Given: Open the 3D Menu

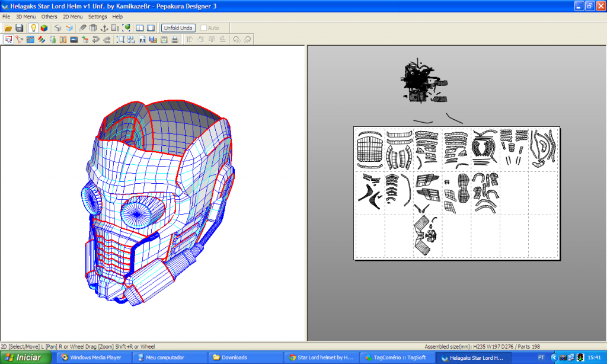Looking at the screenshot, I should pyautogui.click(x=25, y=17).
